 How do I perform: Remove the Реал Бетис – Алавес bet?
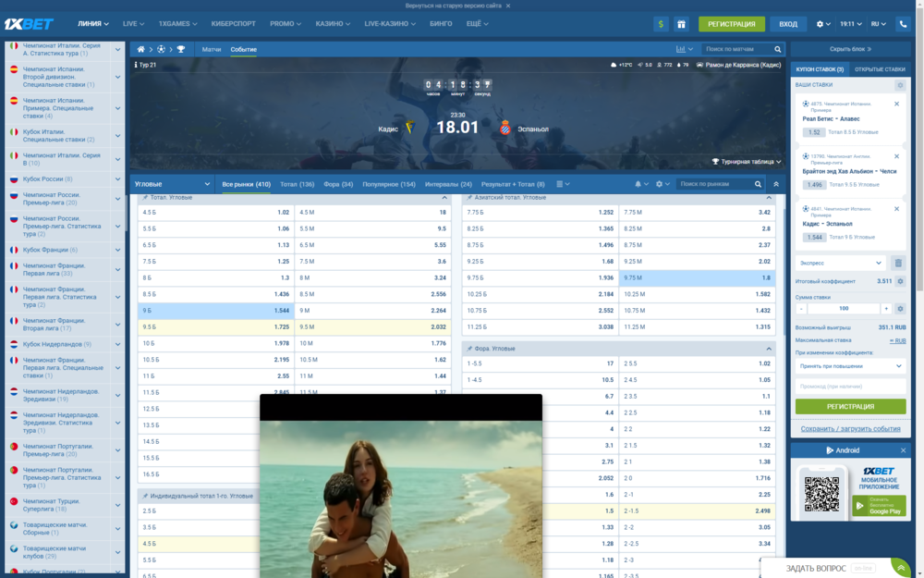click(897, 104)
